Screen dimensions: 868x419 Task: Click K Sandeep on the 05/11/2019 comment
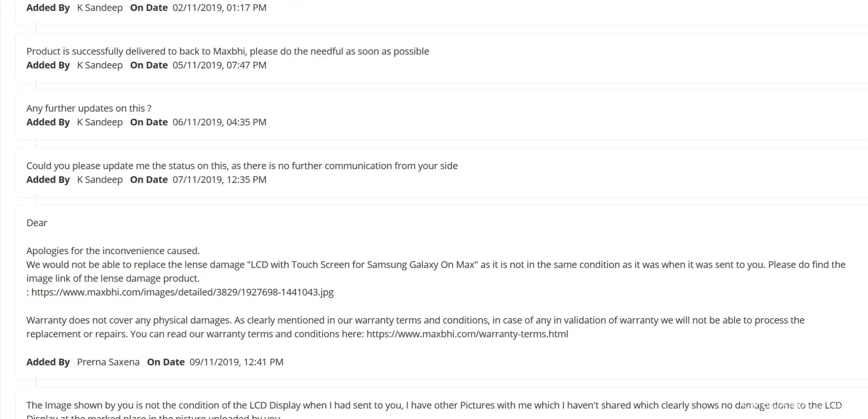(x=100, y=65)
